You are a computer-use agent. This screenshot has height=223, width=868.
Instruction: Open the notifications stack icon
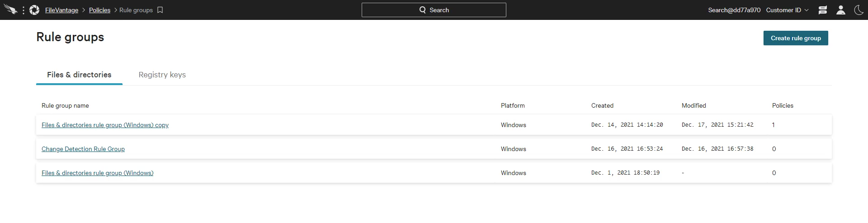coord(823,10)
